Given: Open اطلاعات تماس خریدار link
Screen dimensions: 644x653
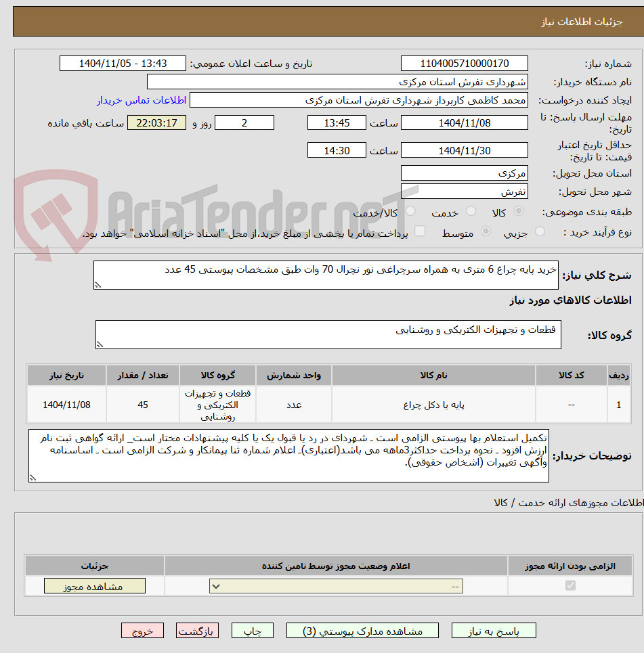Looking at the screenshot, I should tap(142, 100).
